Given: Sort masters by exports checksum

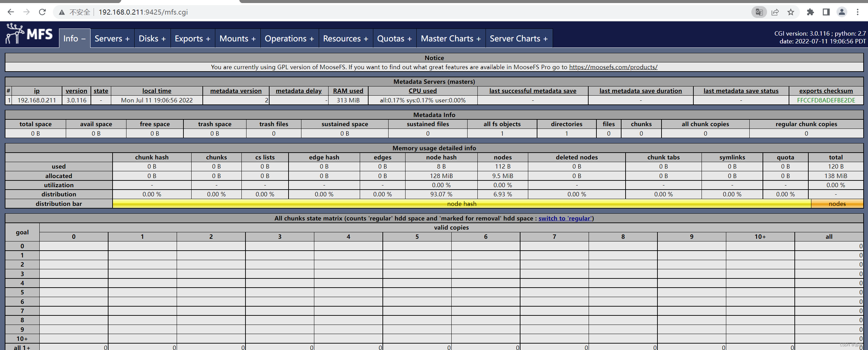Looking at the screenshot, I should (826, 91).
